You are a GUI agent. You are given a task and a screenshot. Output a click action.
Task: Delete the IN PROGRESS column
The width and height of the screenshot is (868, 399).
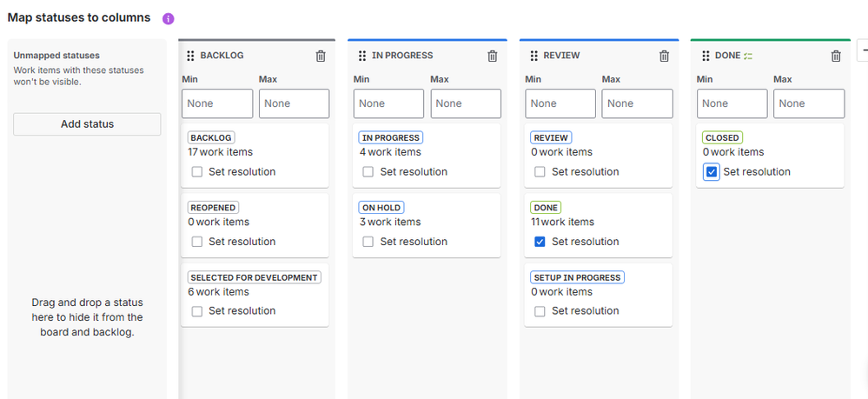tap(493, 56)
